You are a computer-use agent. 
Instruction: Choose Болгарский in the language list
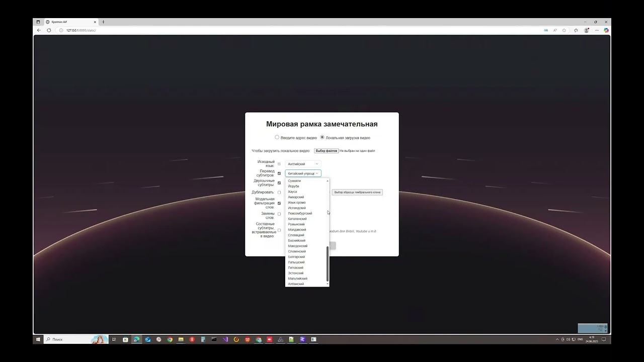coord(306,257)
